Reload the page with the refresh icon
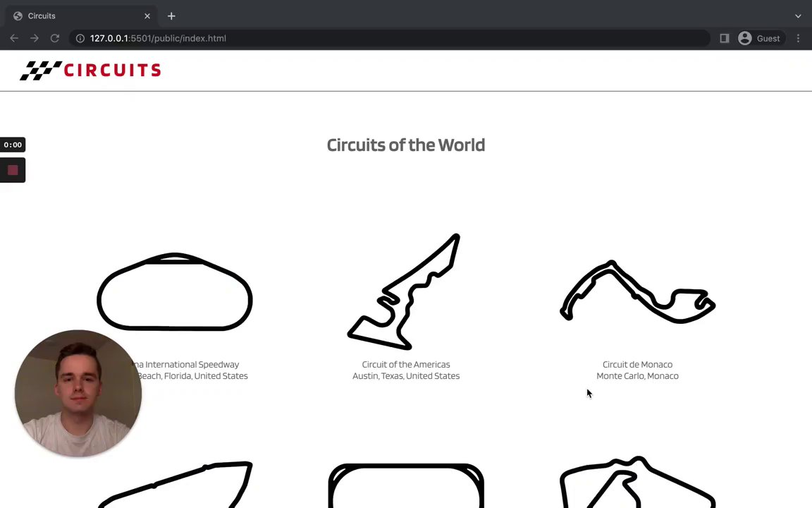The width and height of the screenshot is (812, 508). click(54, 38)
